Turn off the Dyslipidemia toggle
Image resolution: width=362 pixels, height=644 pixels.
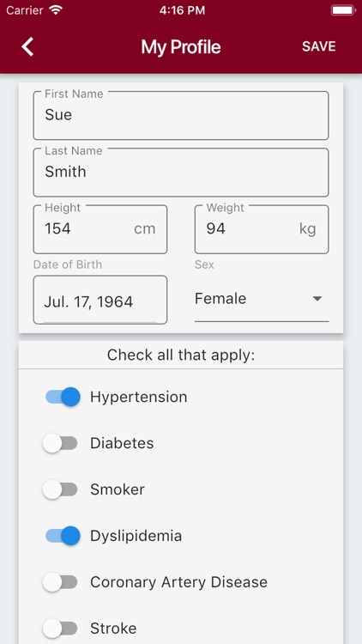click(x=63, y=536)
